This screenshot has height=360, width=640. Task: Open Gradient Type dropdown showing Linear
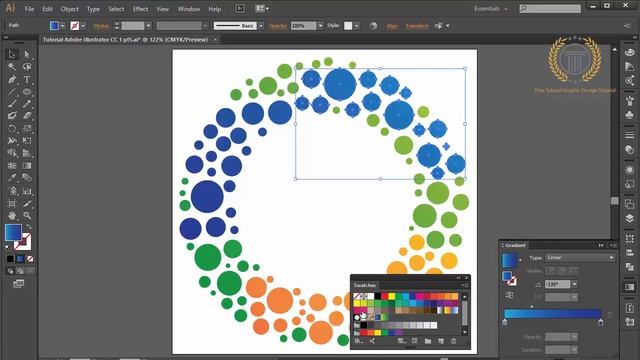580,258
